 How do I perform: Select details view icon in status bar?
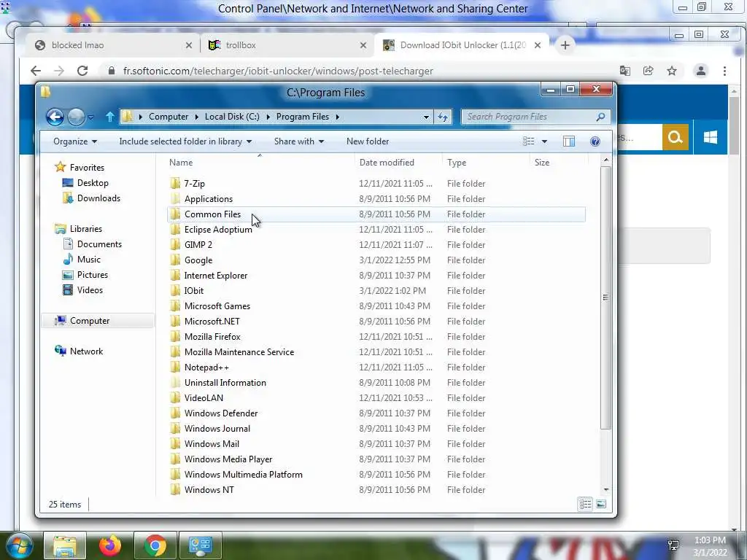(x=585, y=504)
